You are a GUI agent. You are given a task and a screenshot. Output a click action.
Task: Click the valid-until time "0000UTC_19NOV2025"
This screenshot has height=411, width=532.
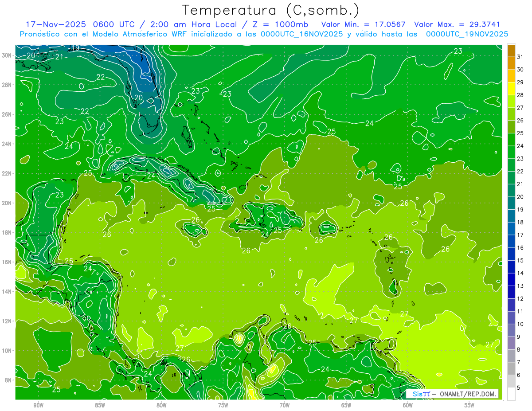(467, 34)
